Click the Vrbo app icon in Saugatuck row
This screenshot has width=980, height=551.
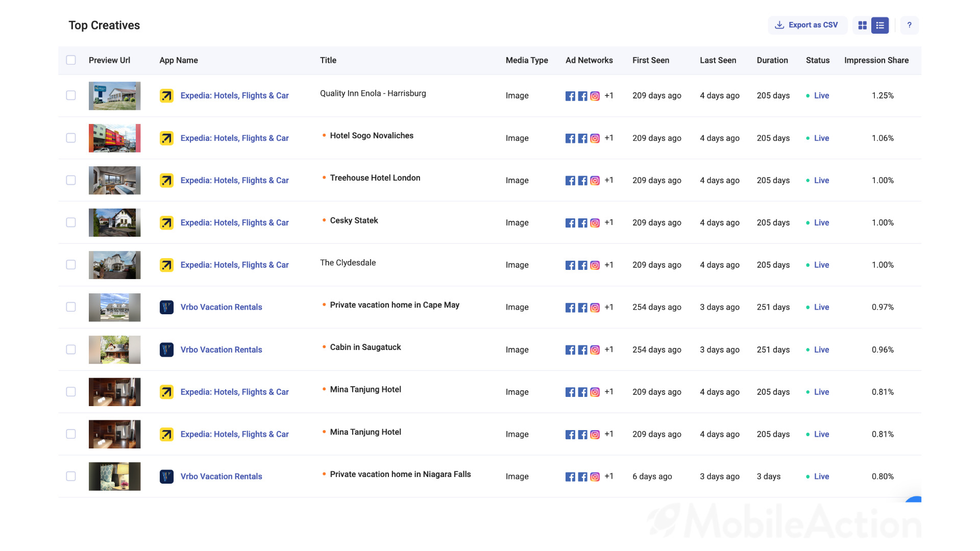[166, 349]
